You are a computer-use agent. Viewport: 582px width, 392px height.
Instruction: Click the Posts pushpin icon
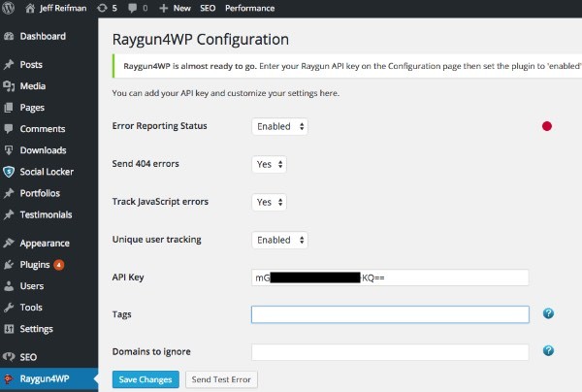[9, 65]
